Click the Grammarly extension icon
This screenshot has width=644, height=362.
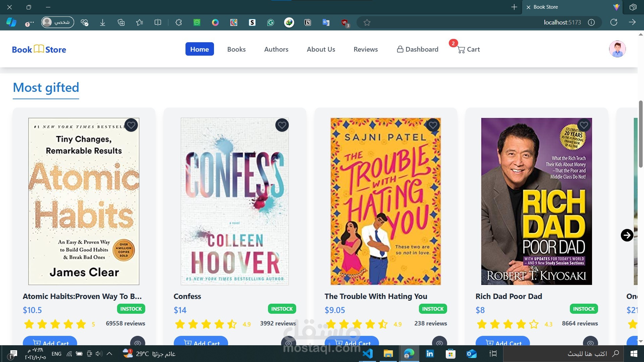tap(271, 22)
